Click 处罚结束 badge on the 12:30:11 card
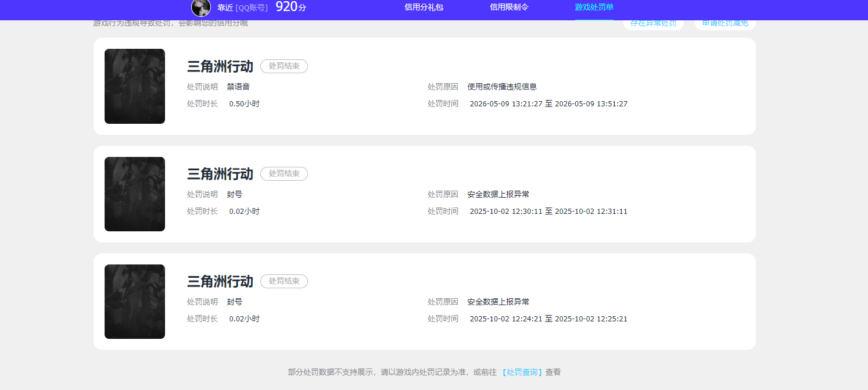Viewport: 868px width, 390px height. (x=284, y=174)
